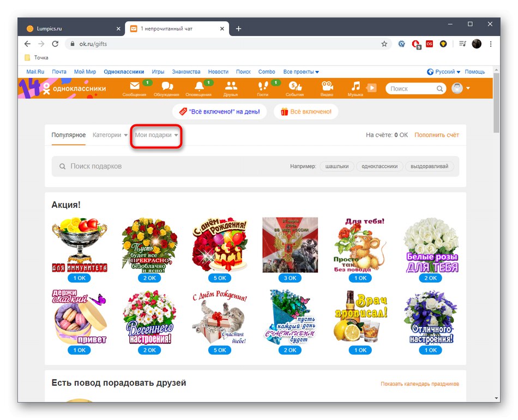Select the Популярное tab
Screen dimensions: 518x420
pos(68,135)
